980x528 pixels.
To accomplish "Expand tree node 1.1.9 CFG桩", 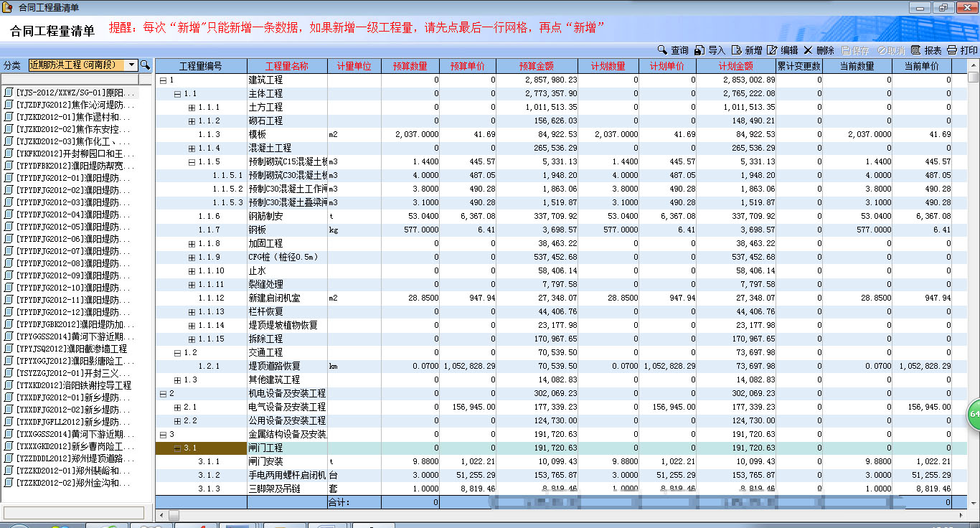I will [x=192, y=258].
